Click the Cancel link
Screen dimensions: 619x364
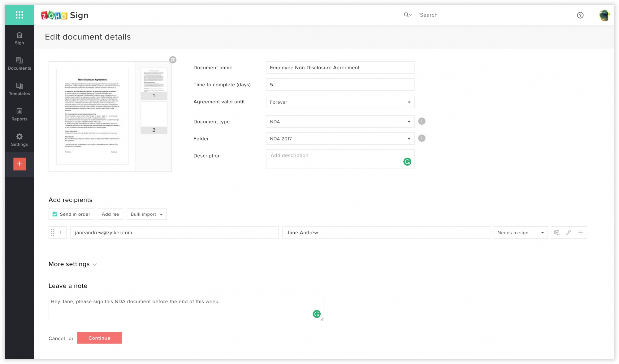tap(57, 338)
